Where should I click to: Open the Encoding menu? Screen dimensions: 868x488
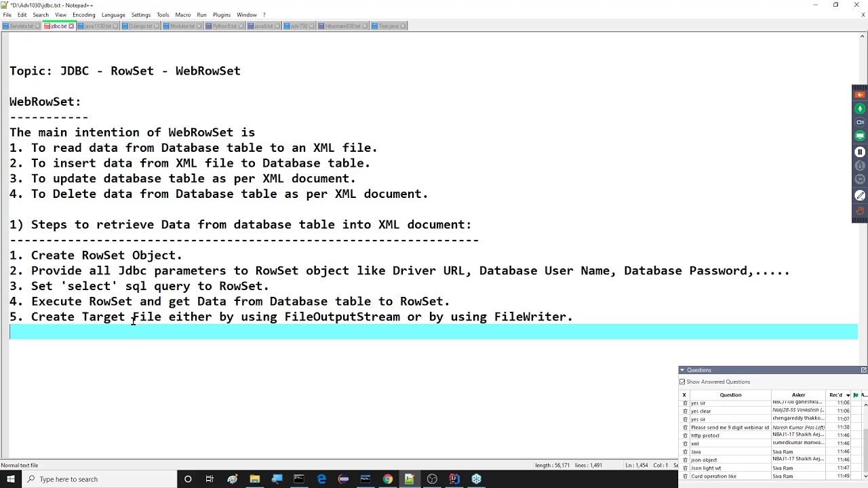click(84, 15)
